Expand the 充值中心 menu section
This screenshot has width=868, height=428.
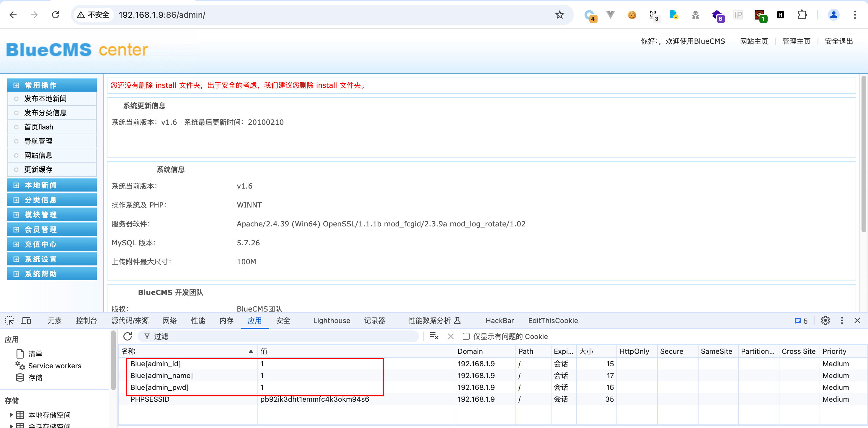coord(52,244)
